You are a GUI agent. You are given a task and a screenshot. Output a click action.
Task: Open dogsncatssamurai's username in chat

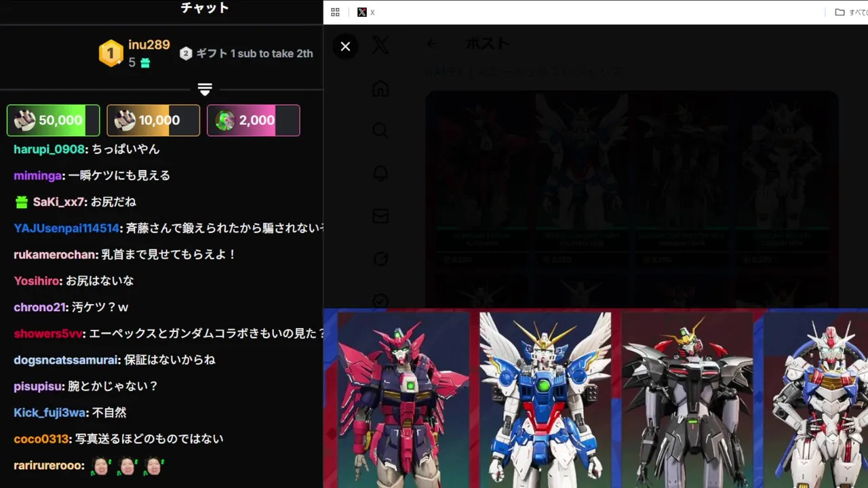coord(66,360)
